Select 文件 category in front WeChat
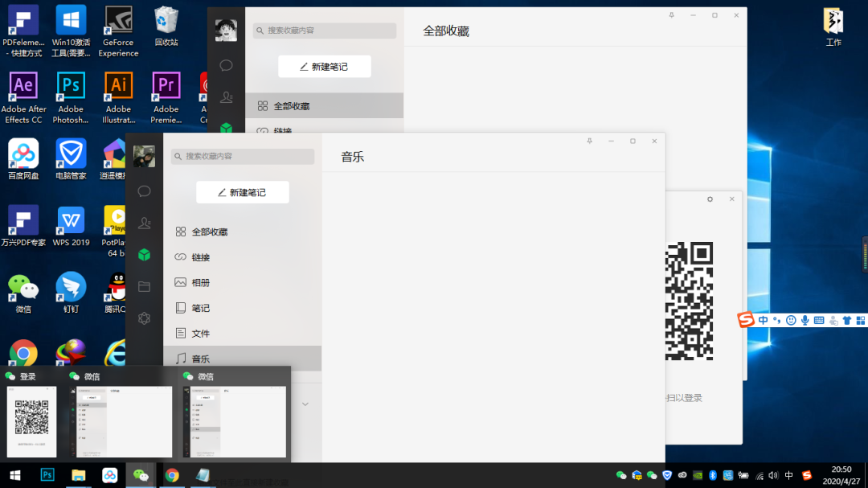 click(x=243, y=334)
